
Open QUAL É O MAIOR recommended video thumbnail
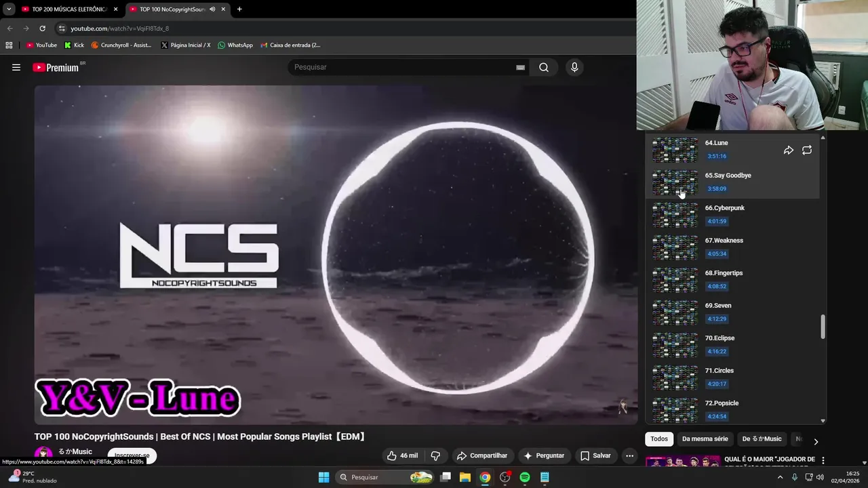click(x=682, y=462)
